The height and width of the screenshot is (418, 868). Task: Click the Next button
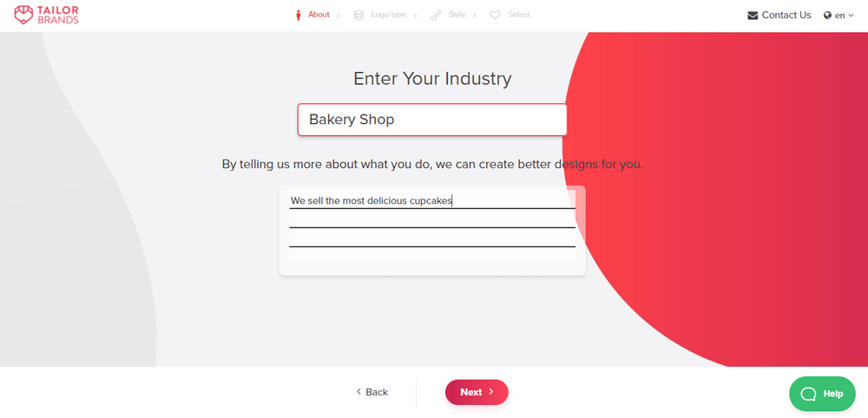tap(477, 392)
